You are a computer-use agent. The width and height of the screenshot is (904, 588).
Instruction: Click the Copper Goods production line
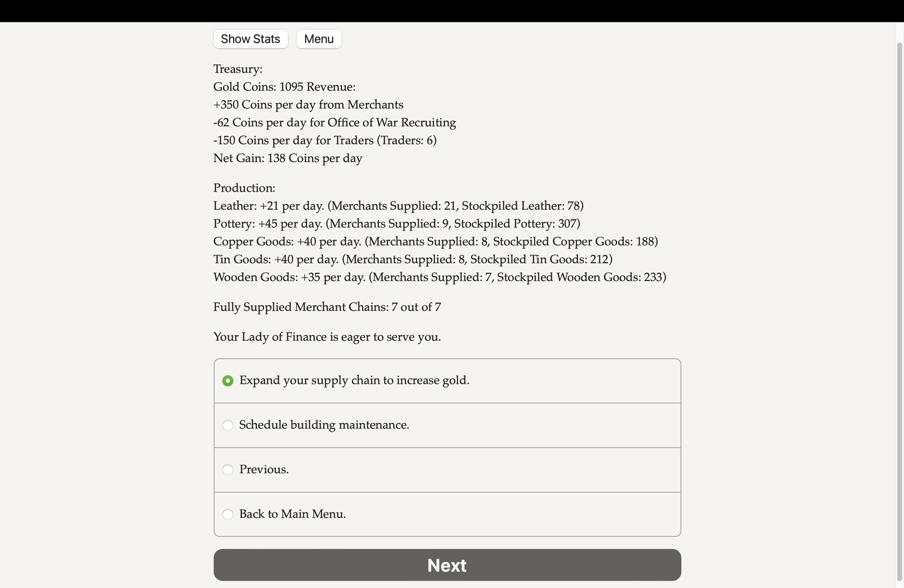(436, 242)
